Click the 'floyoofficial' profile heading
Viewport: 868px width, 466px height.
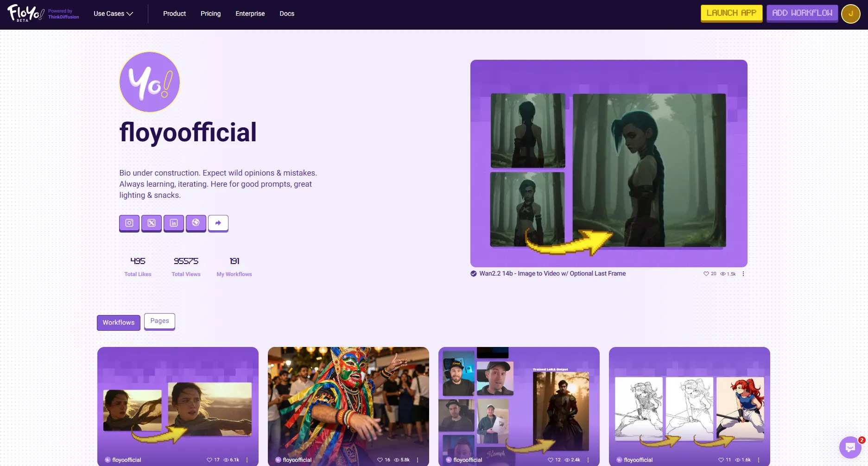click(188, 132)
